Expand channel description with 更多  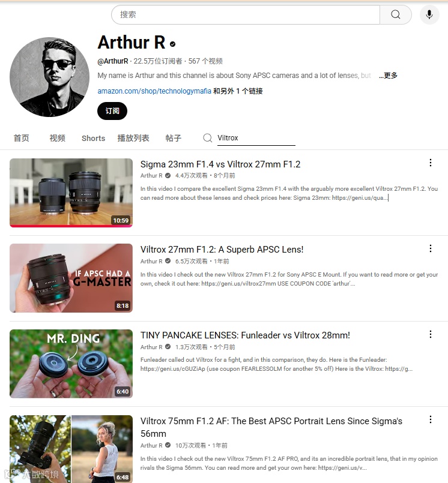(388, 76)
